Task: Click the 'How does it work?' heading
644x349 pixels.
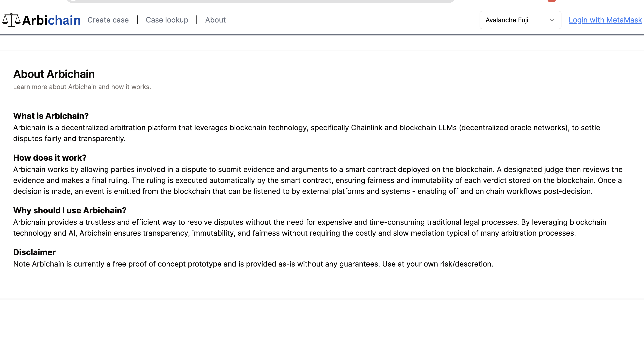Action: click(x=50, y=158)
